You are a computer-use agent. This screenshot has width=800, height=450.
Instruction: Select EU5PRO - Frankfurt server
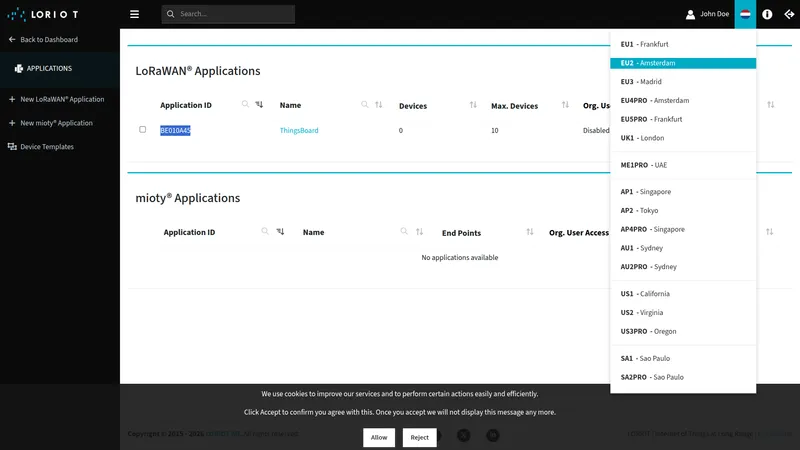[683, 119]
